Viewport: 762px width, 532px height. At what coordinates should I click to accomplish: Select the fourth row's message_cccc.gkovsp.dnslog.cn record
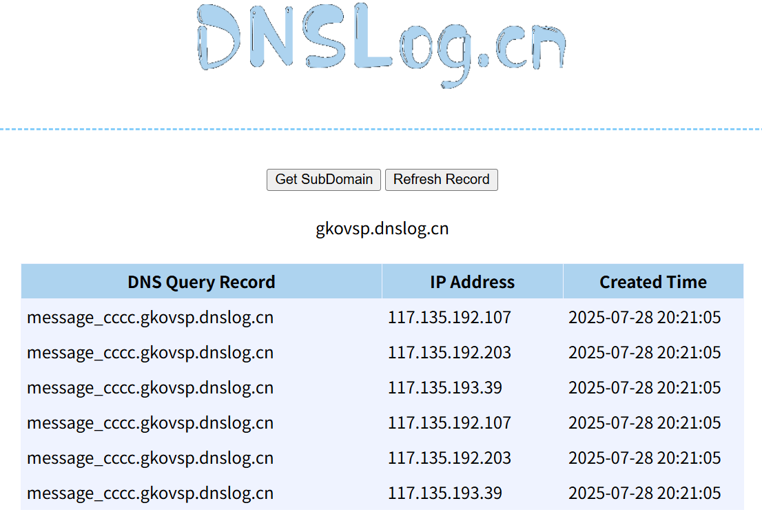[x=150, y=423]
